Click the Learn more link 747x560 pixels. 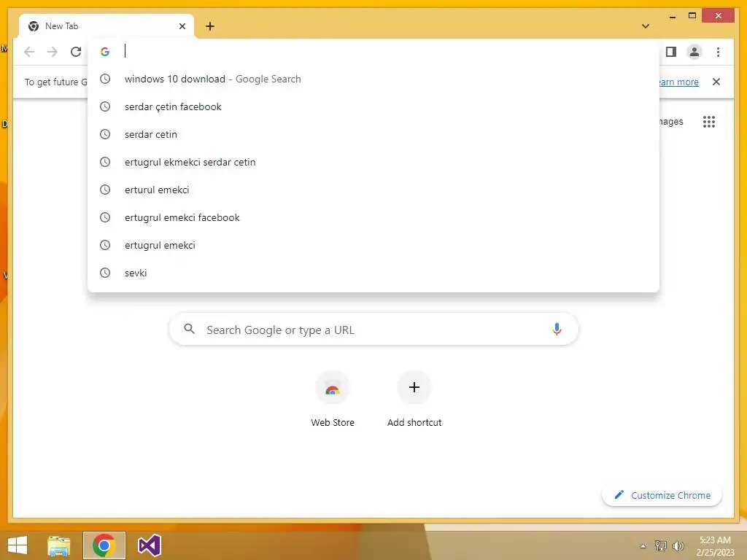coord(679,82)
